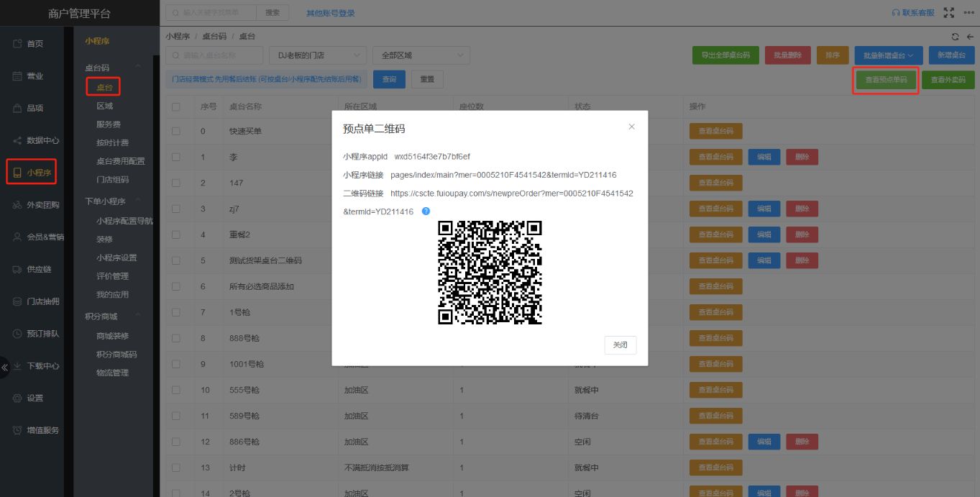Focus the 请输入桌台名称 input field

tap(214, 55)
